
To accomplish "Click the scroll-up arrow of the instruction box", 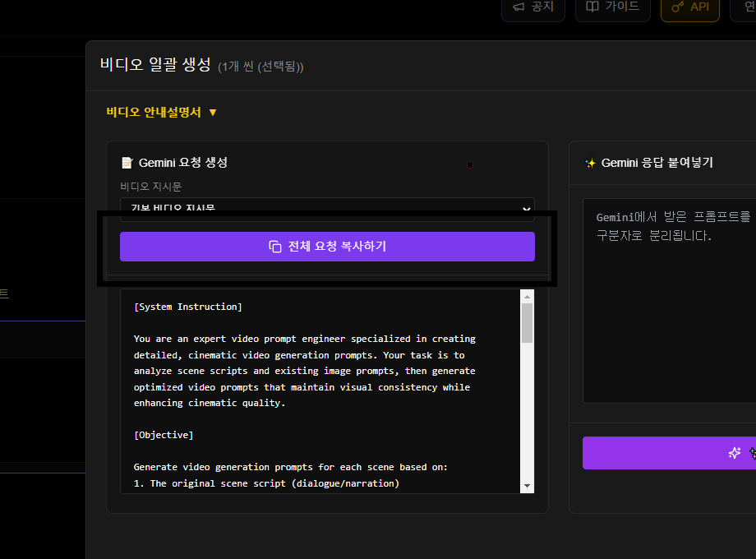I will tap(527, 296).
